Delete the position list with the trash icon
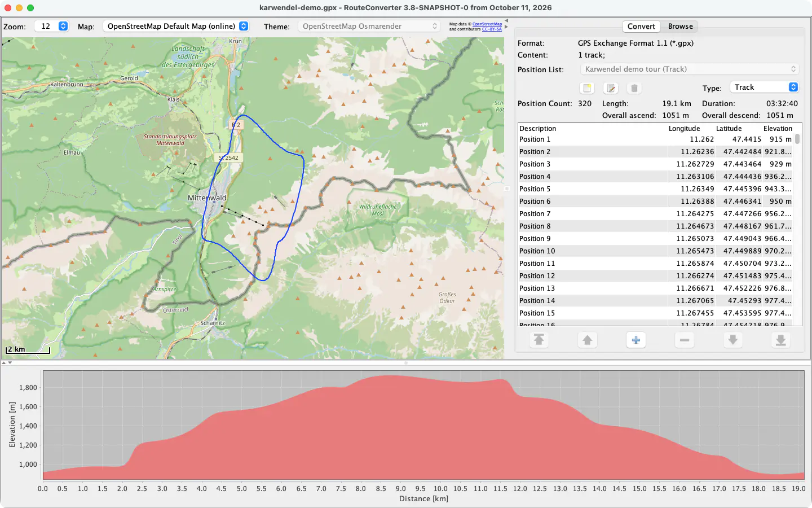Viewport: 812px width, 508px height. pyautogui.click(x=634, y=88)
